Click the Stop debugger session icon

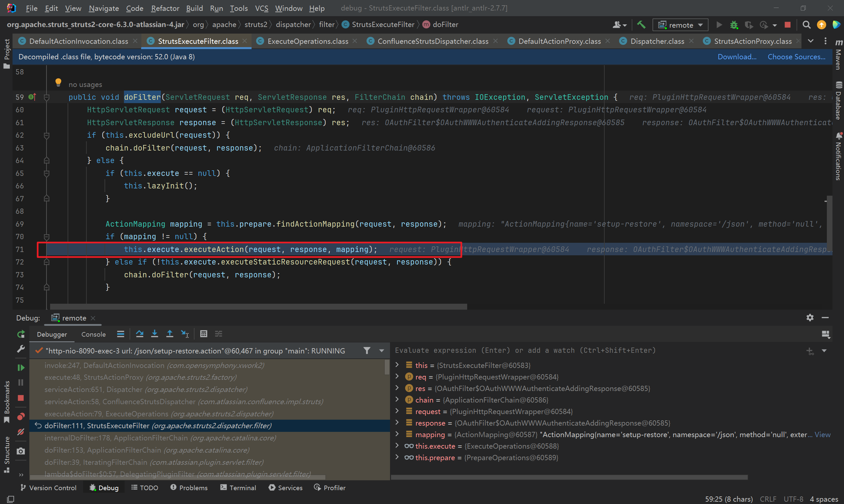click(788, 25)
